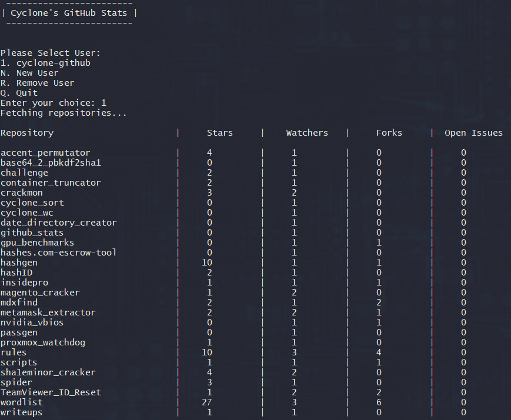The image size is (511, 420).
Task: Click the forks value 2 for TeamViewer_ID_Reset
Action: 379,392
